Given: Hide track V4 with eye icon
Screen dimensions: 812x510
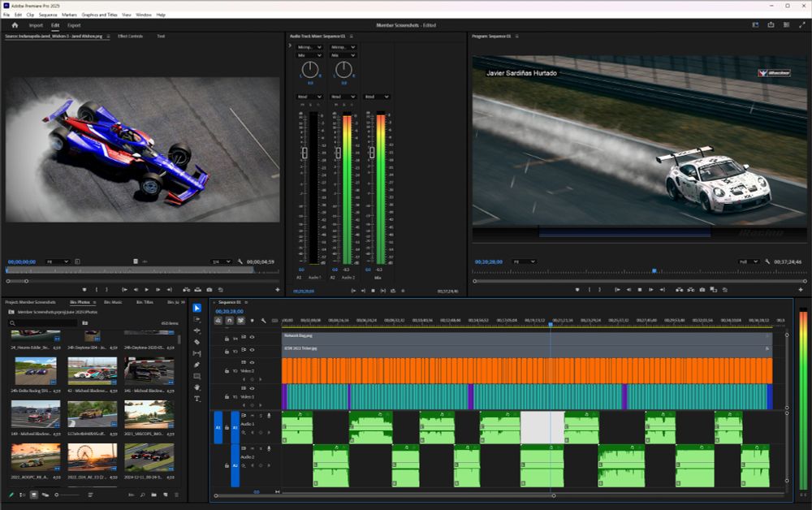Looking at the screenshot, I should click(x=253, y=337).
